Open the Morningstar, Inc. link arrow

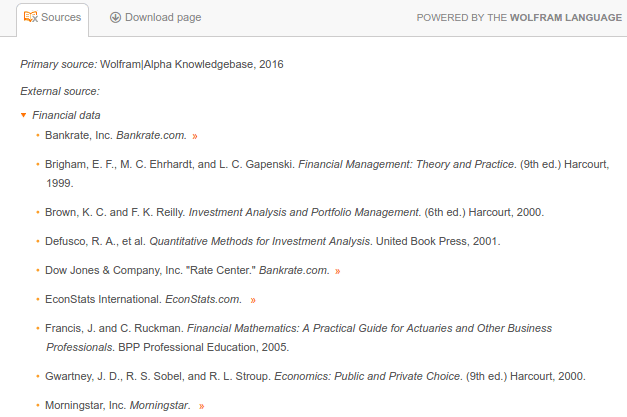pos(202,406)
